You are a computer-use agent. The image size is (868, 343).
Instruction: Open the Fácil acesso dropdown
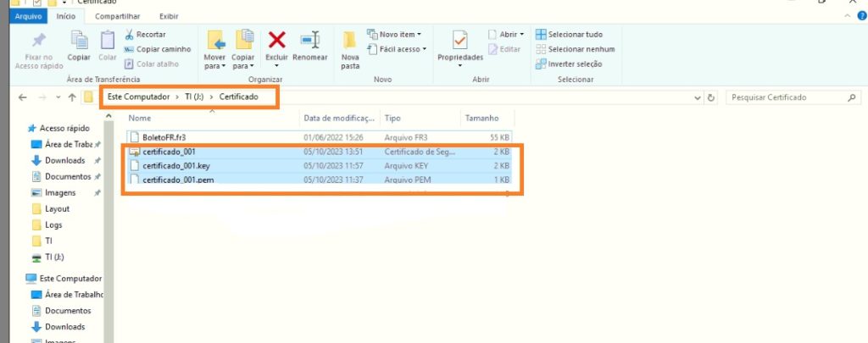tap(398, 49)
